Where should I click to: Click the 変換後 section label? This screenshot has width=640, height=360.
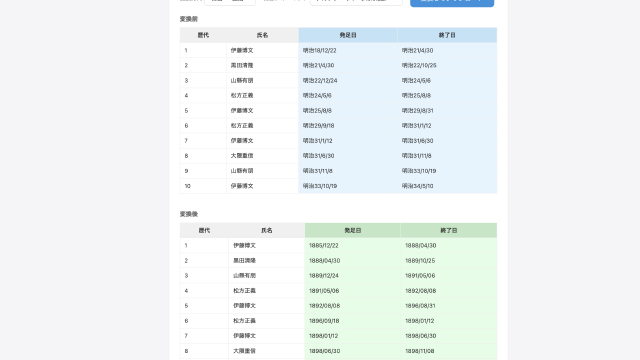coord(189,214)
